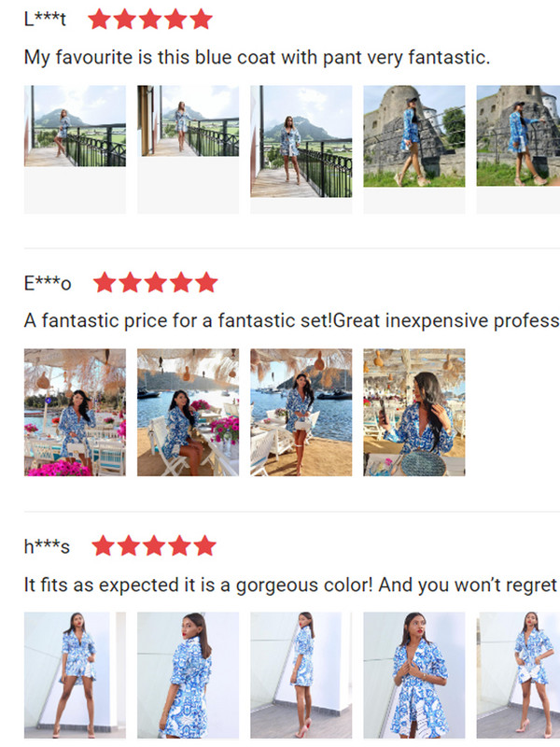Enlarge E***o's third photo standing at harbor
This screenshot has width=560, height=747.
pos(301,412)
